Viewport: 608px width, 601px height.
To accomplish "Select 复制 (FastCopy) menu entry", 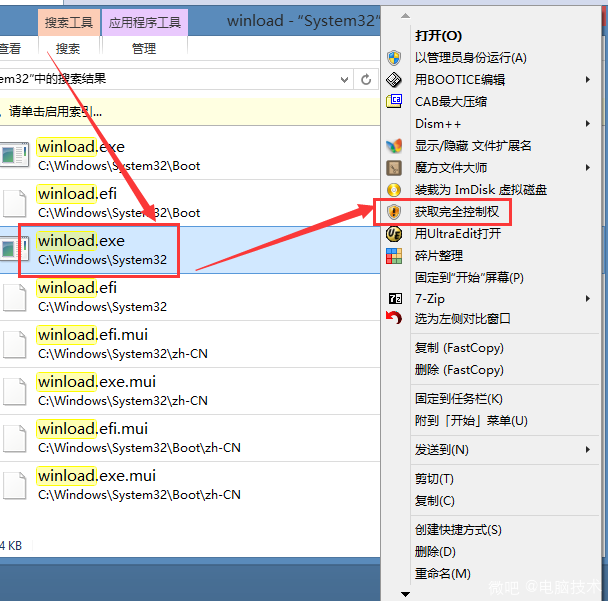I will coord(459,348).
